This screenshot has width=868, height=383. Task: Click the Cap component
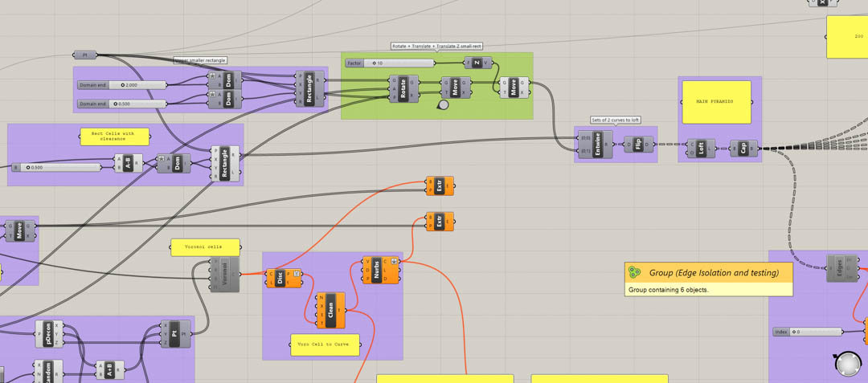click(743, 149)
